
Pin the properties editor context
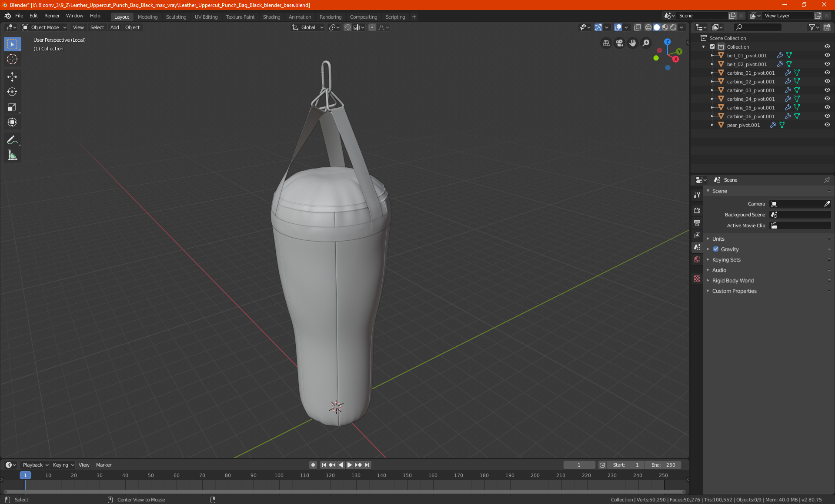(x=827, y=180)
